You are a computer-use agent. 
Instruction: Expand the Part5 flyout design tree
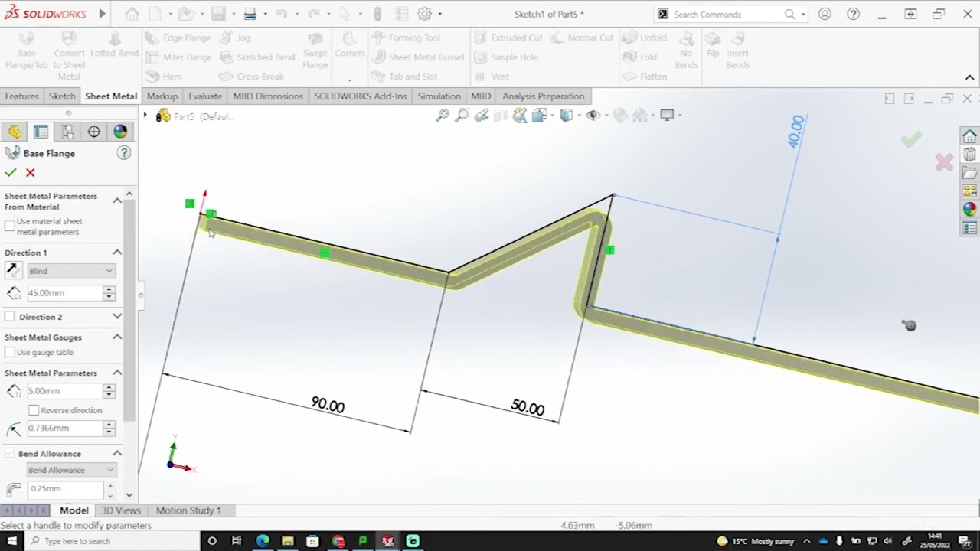point(145,116)
